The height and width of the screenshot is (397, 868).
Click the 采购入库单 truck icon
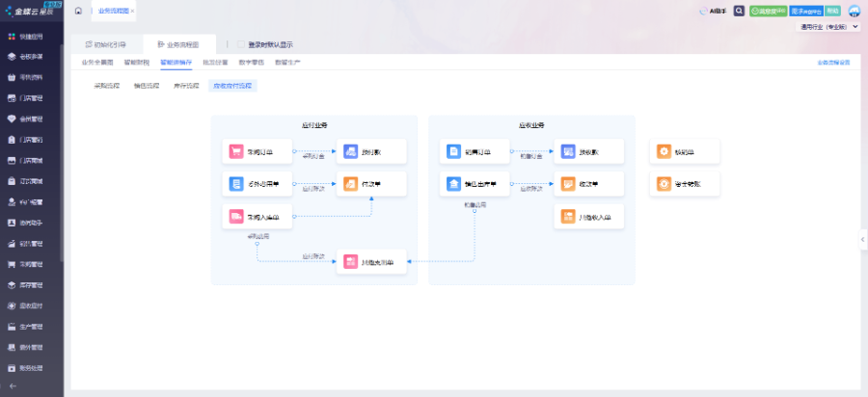pyautogui.click(x=236, y=217)
